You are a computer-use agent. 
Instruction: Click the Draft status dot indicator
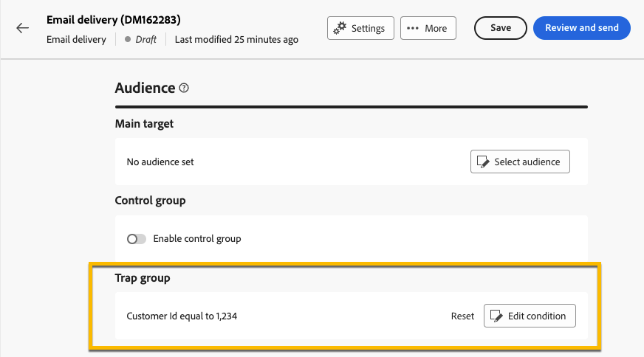coord(128,40)
